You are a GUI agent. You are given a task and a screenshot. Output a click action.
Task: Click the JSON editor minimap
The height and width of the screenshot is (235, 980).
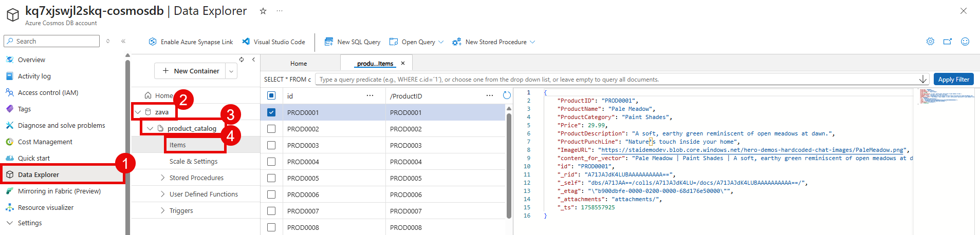tap(946, 96)
